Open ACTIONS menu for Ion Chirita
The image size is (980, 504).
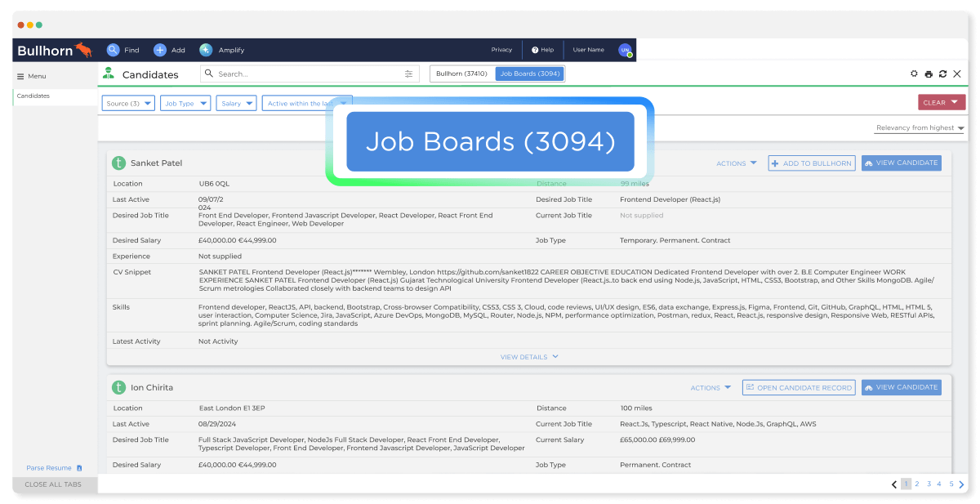click(710, 388)
